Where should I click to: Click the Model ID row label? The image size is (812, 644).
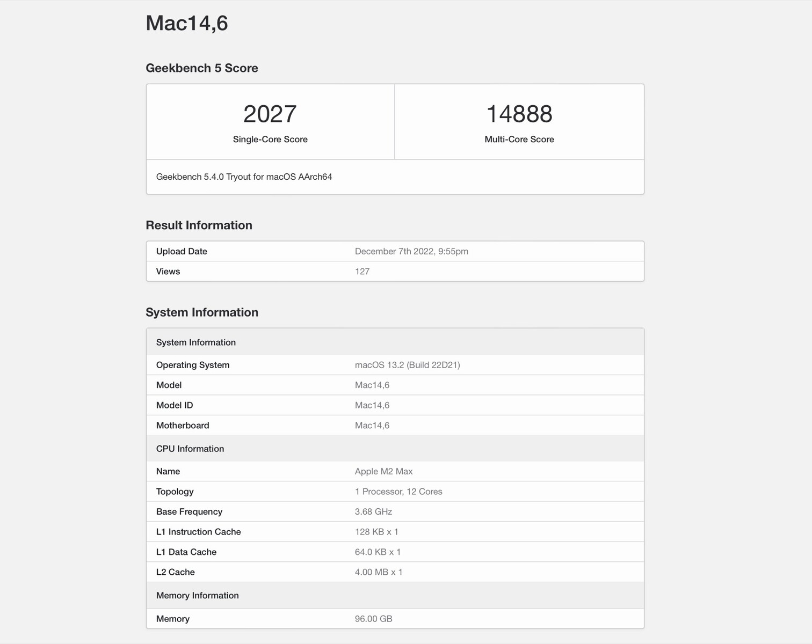point(175,405)
